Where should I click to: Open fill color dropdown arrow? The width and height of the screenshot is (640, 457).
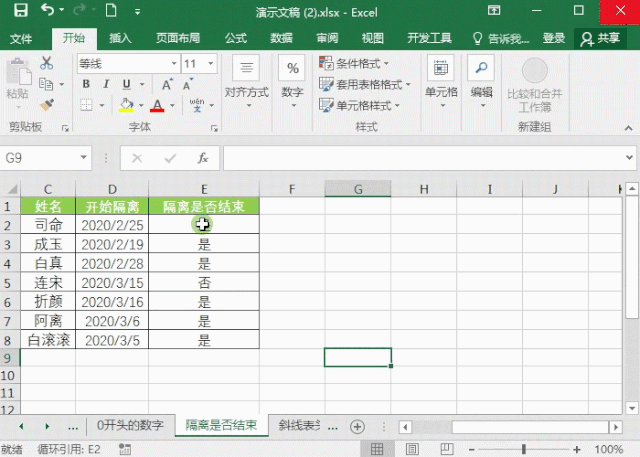pyautogui.click(x=141, y=105)
